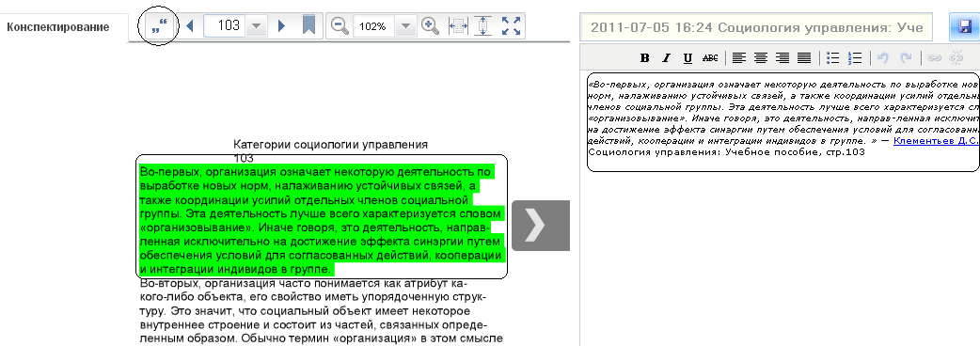Open page number dropdown
This screenshot has width=980, height=346.
coord(256,26)
